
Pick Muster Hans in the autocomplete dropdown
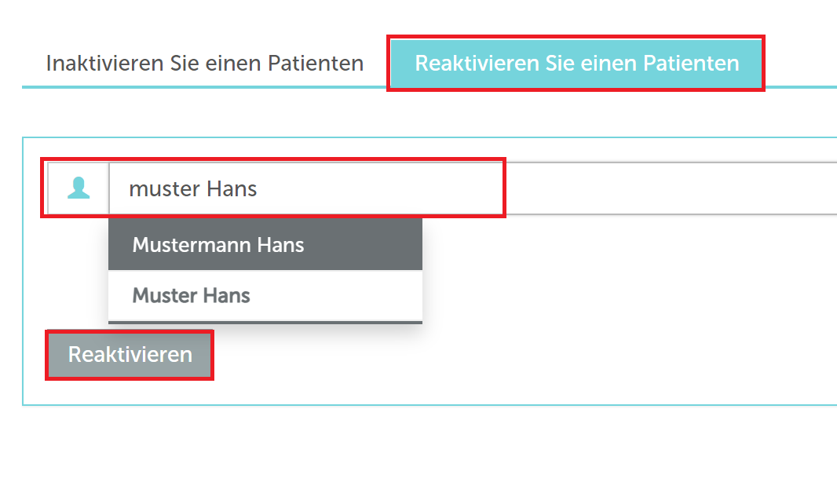(265, 295)
